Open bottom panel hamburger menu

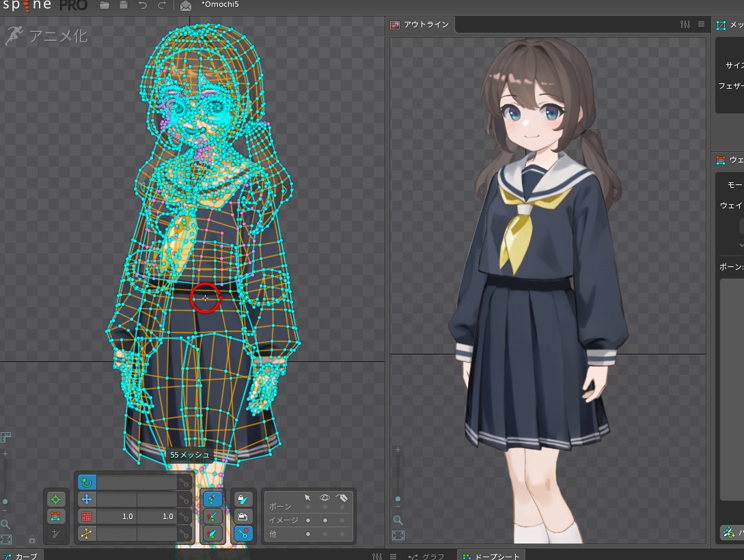click(x=393, y=556)
